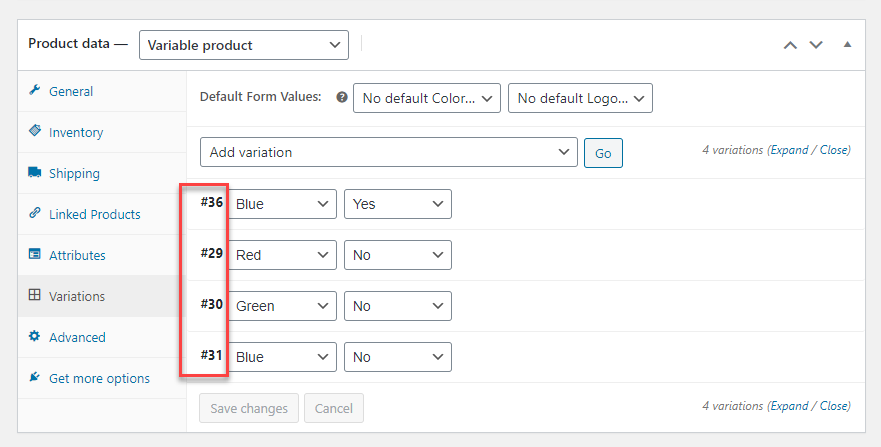This screenshot has width=881, height=447.
Task: Click the variation ID #30
Action: 212,304
